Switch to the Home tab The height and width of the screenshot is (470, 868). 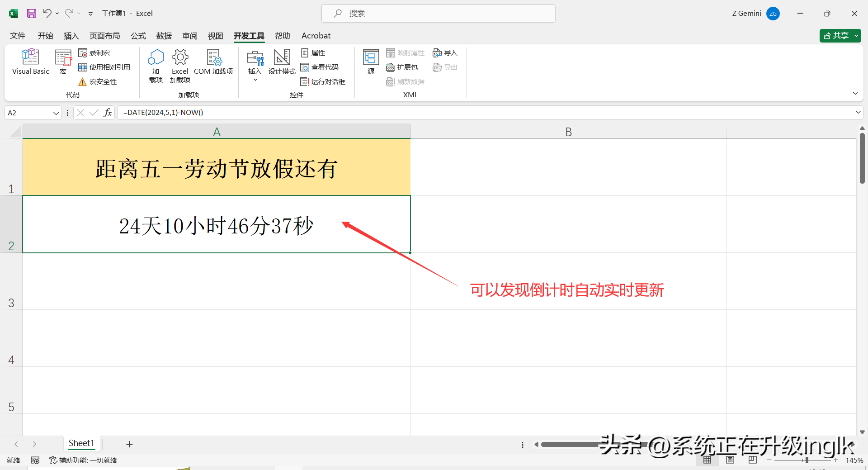[45, 36]
